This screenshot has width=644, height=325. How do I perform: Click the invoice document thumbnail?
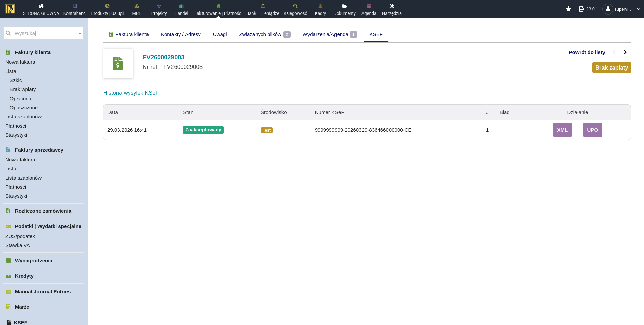click(118, 63)
